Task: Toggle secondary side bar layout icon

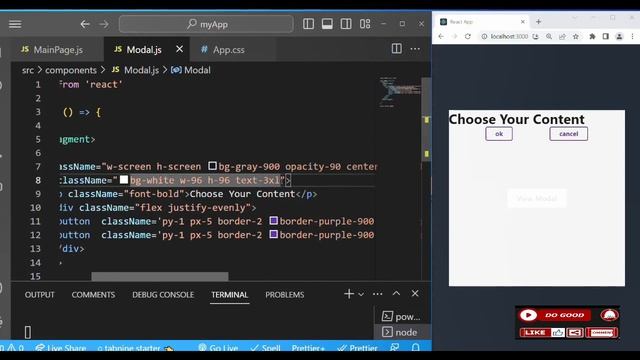Action: coord(346,24)
